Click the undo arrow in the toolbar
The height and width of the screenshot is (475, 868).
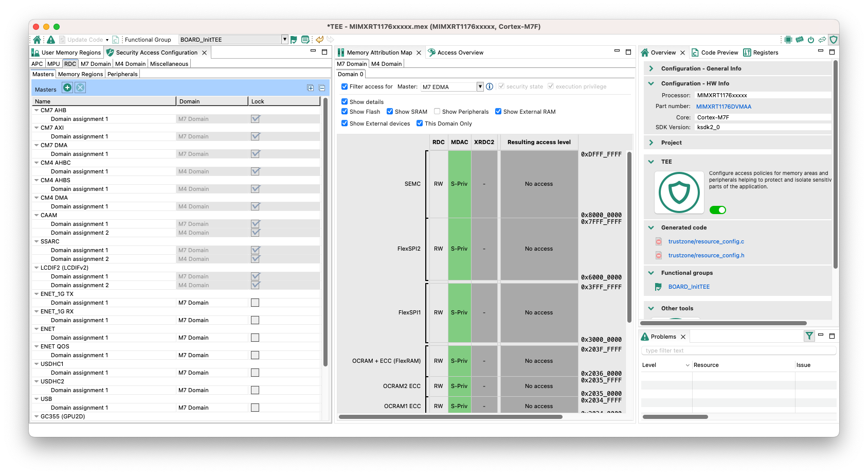click(320, 40)
